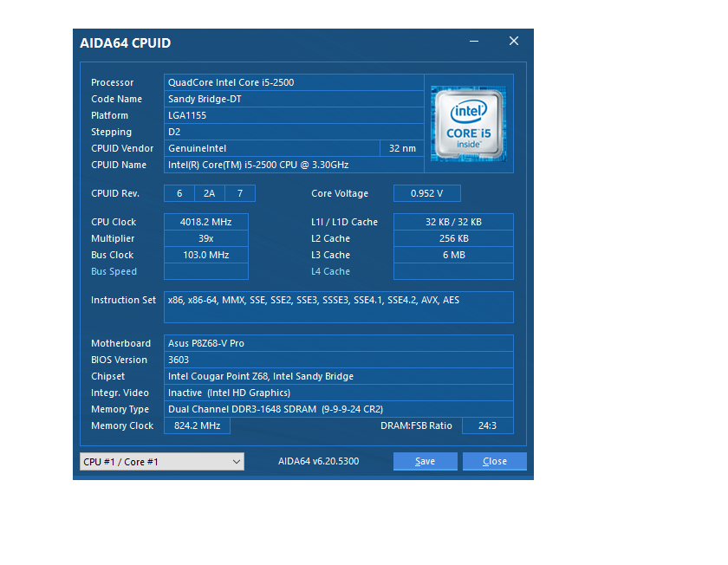Click the Asus P8Z68-V Pro motherboard value

pyautogui.click(x=339, y=343)
